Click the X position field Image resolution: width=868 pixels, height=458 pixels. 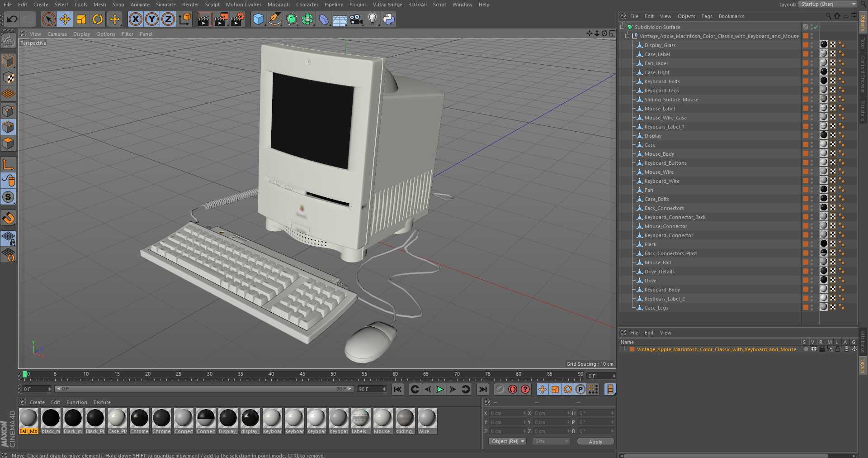point(507,413)
